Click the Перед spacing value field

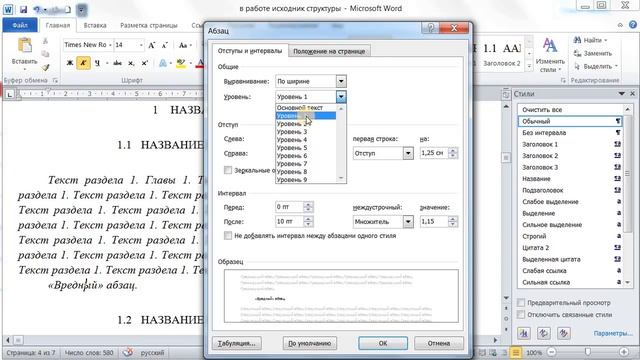tap(289, 207)
